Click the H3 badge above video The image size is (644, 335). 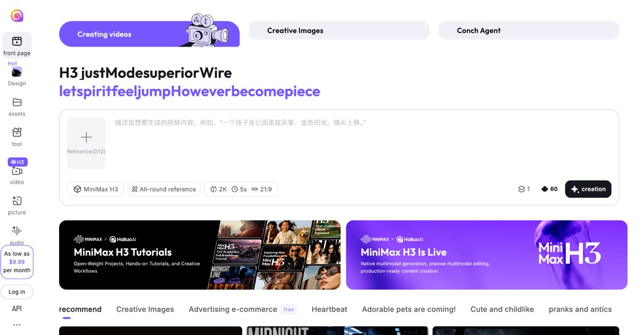click(17, 162)
